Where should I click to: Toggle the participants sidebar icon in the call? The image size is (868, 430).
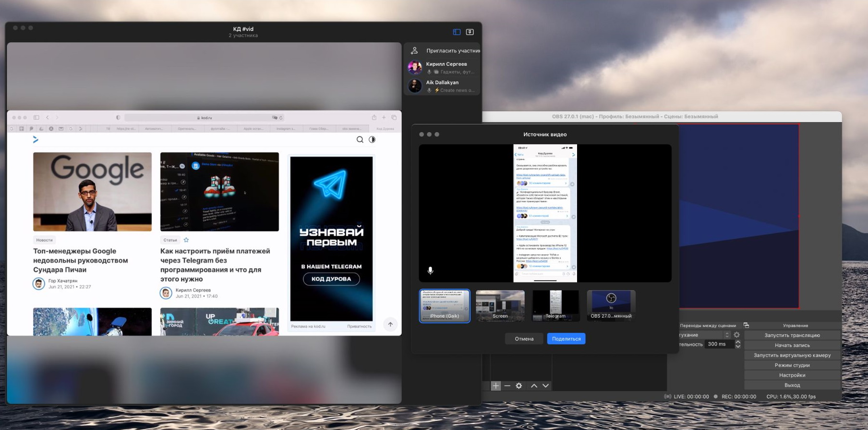pos(457,32)
